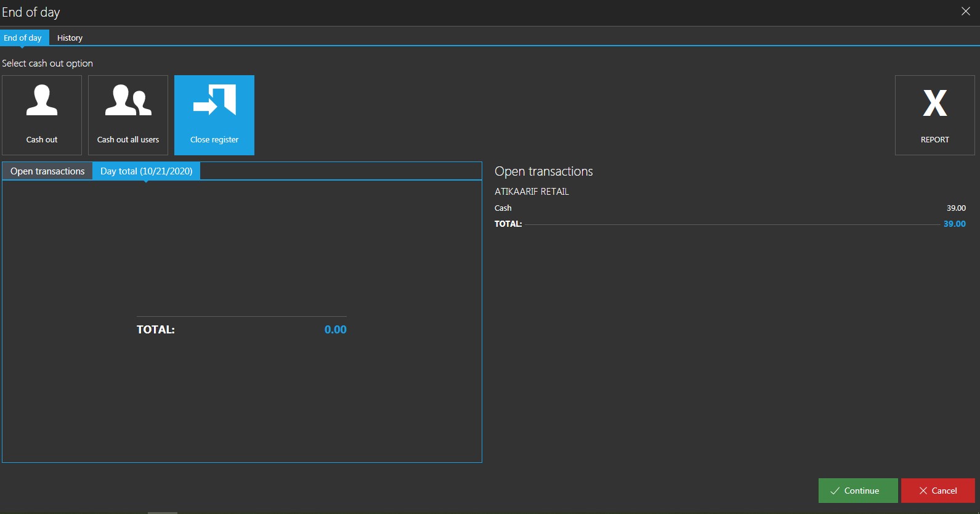Click the Open transactions panel heading
Viewport: 980px width, 514px height.
[x=543, y=171]
